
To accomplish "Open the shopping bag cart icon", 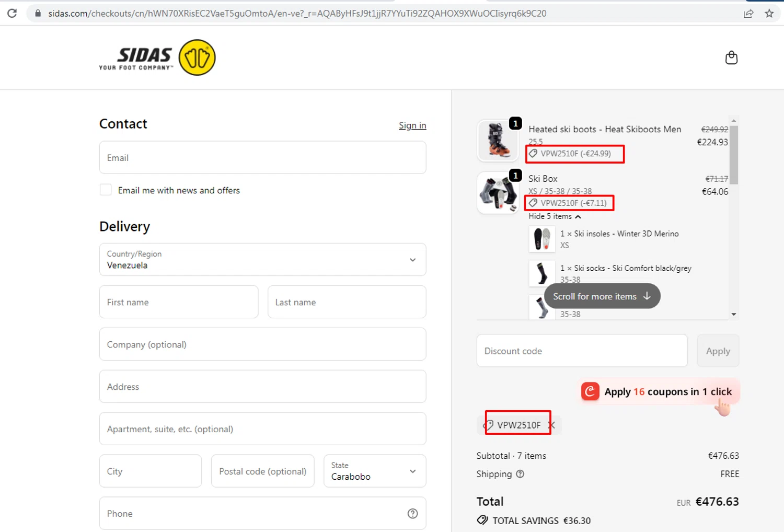I will [x=731, y=57].
